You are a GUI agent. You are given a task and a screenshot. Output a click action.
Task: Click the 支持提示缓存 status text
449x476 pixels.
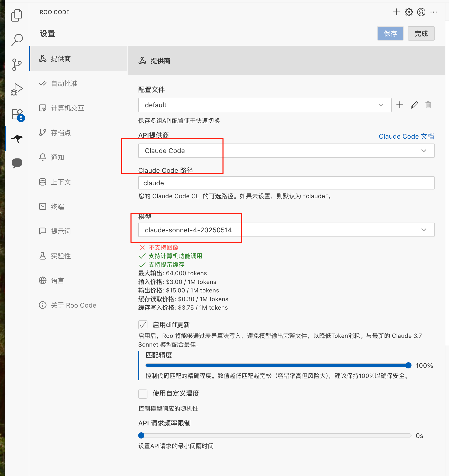click(166, 265)
